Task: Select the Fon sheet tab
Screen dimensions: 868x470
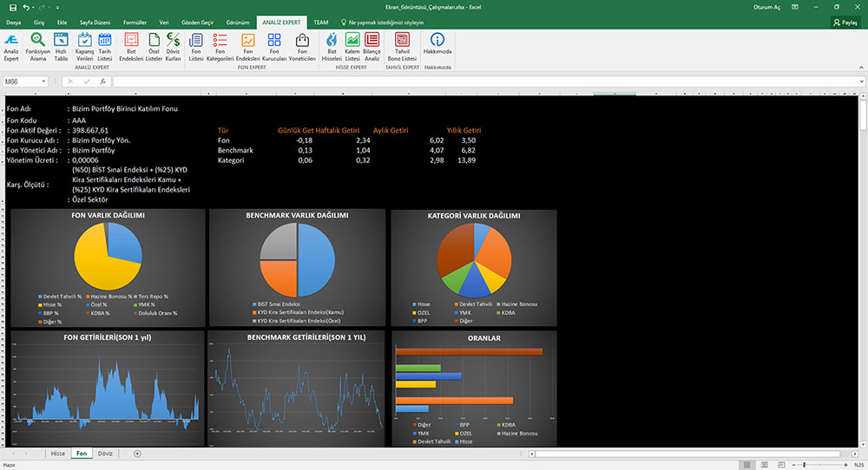Action: pyautogui.click(x=82, y=454)
